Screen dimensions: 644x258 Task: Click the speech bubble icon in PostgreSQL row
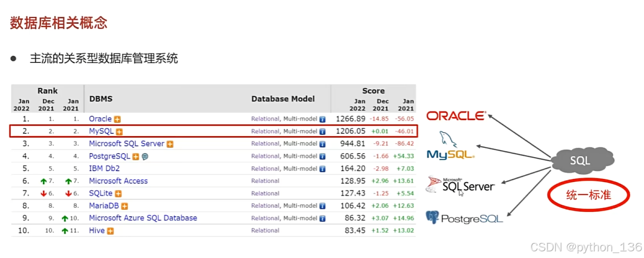145,157
